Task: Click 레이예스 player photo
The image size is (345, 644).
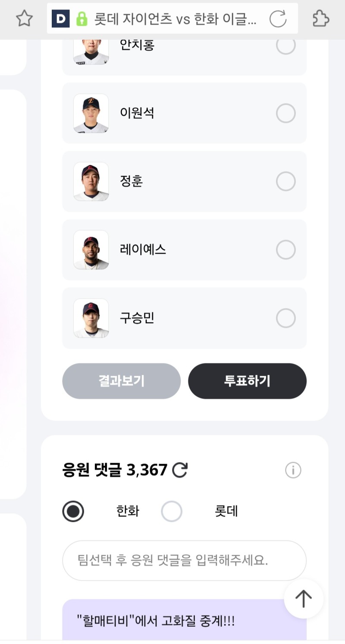Action: pos(91,250)
